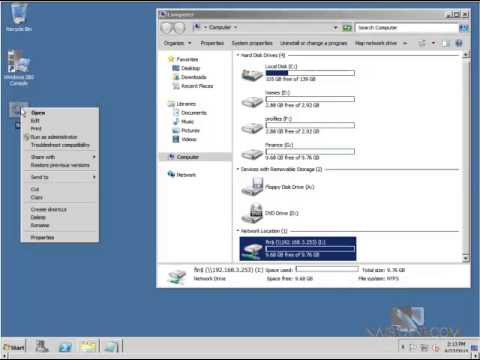The image size is (480, 360).
Task: Choose Edit in the context menu
Action: coord(35,121)
